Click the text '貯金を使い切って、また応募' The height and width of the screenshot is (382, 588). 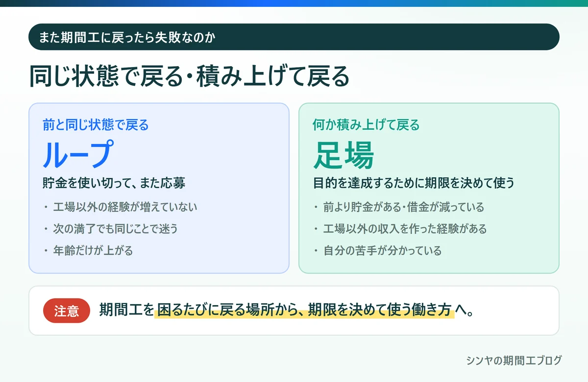(x=114, y=184)
